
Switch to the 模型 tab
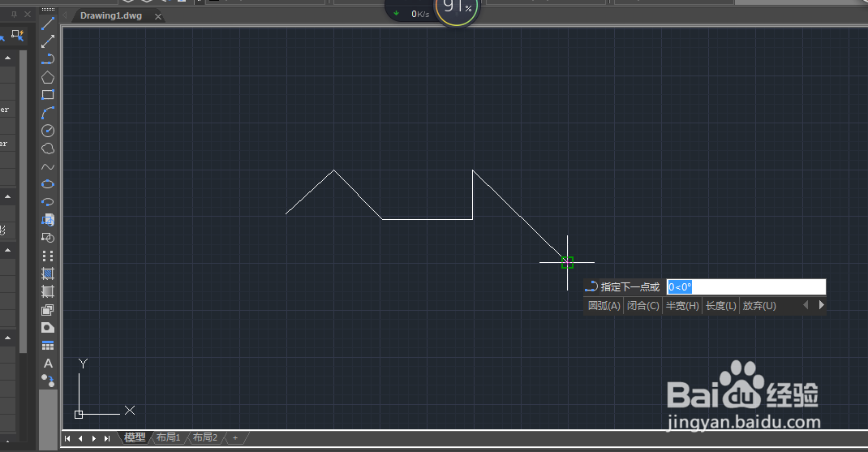coord(135,437)
